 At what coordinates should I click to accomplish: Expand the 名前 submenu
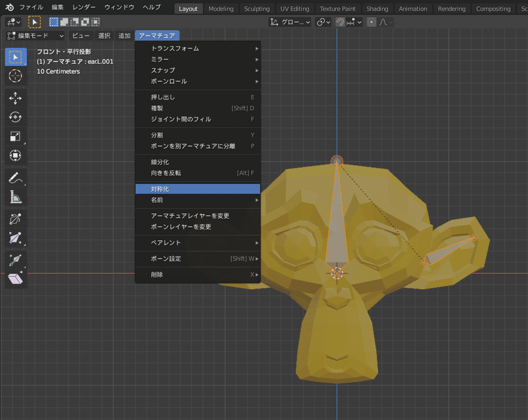(197, 200)
